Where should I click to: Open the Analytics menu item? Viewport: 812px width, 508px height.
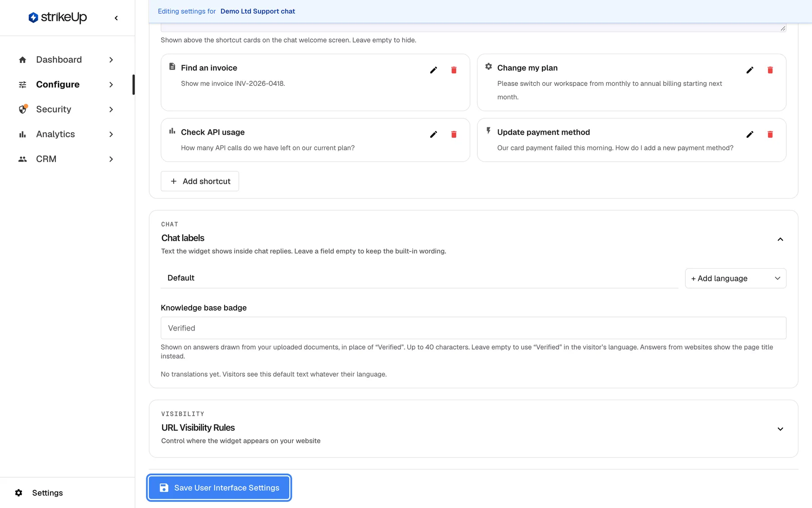point(67,134)
